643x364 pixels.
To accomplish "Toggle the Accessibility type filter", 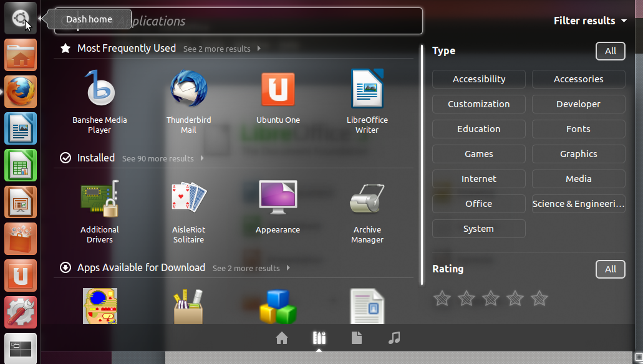I will [x=479, y=79].
